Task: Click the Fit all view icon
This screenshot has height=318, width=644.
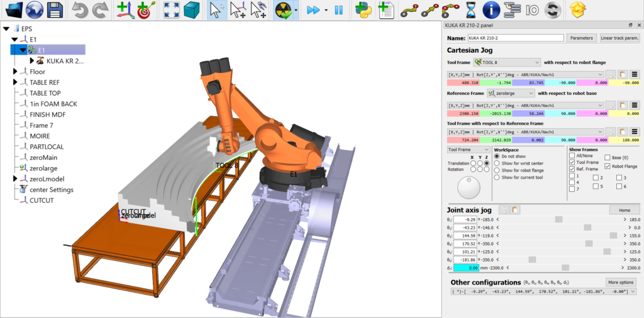Action: coord(170,10)
